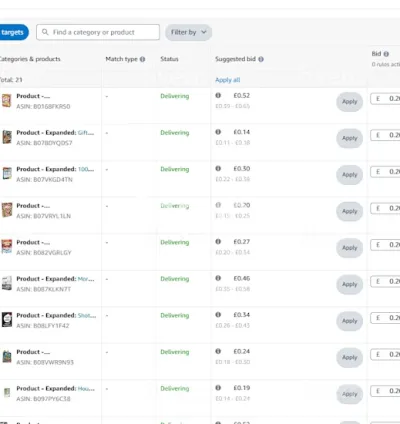Apply suggested bid £0.20

[x=349, y=211]
